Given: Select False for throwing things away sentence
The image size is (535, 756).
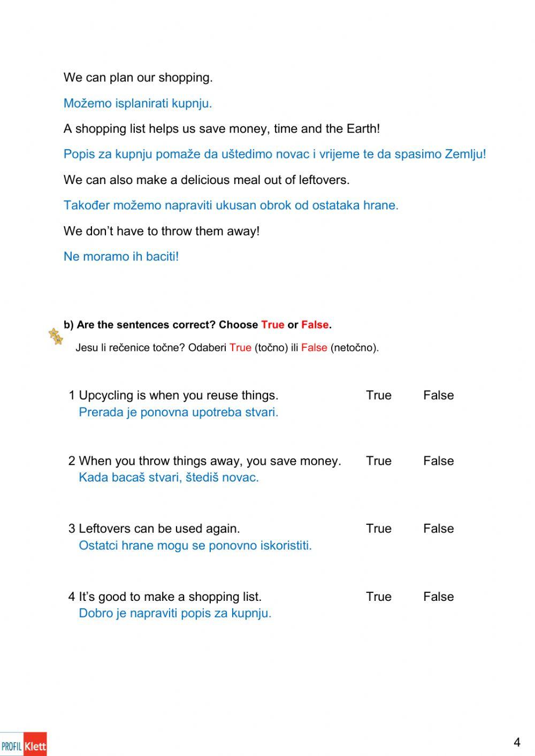Looking at the screenshot, I should 438,461.
